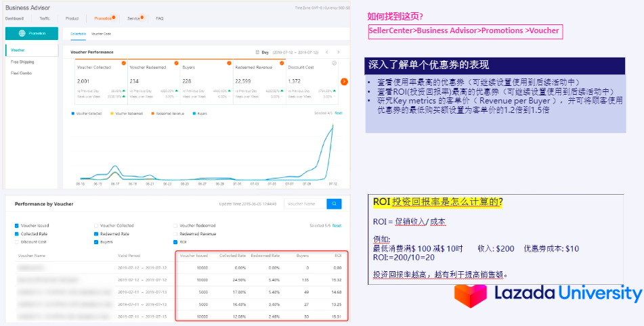The width and height of the screenshot is (644, 326).
Task: Open the Service tab
Action: coord(133,18)
